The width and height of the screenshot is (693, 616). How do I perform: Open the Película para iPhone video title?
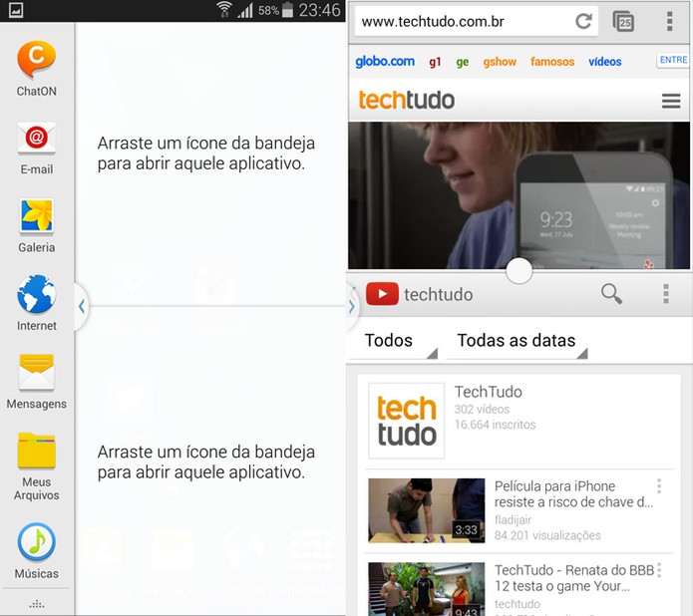click(573, 494)
